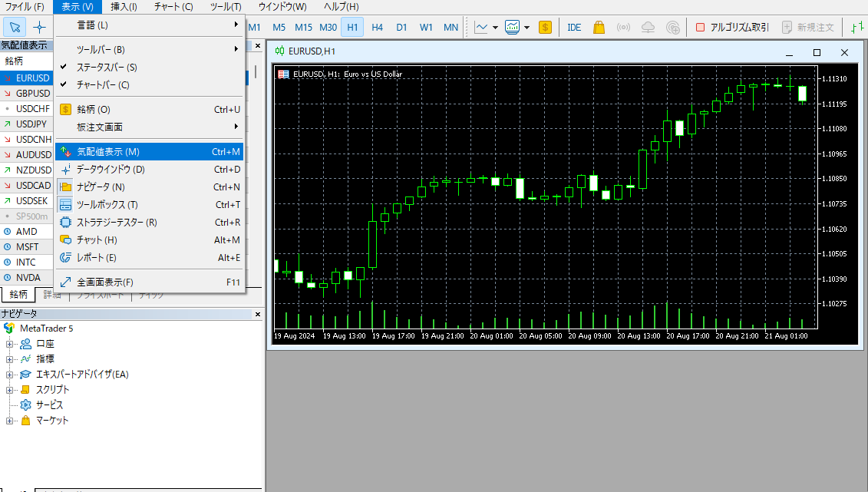Click the アルゴリズム取引 button
The image size is (868, 492).
[732, 27]
